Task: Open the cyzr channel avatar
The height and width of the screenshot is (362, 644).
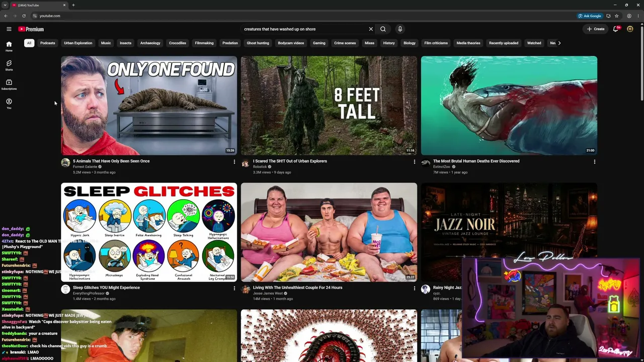Action: tap(426, 289)
